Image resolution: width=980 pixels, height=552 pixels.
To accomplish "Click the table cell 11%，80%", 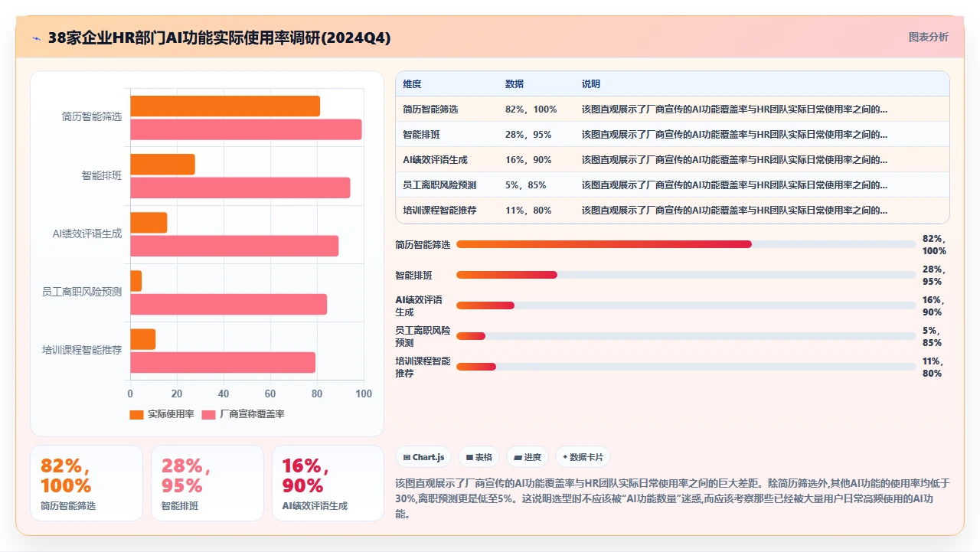I will [528, 211].
